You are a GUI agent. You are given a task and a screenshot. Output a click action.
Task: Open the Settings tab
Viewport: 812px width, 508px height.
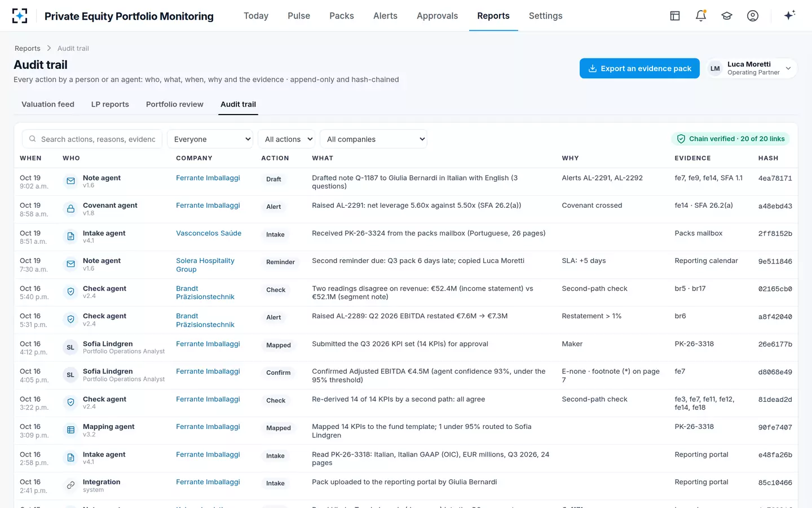(x=545, y=16)
